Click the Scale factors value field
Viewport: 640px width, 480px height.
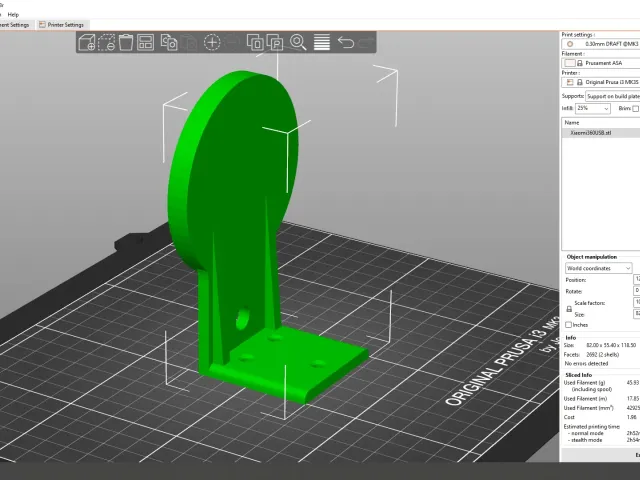636,302
